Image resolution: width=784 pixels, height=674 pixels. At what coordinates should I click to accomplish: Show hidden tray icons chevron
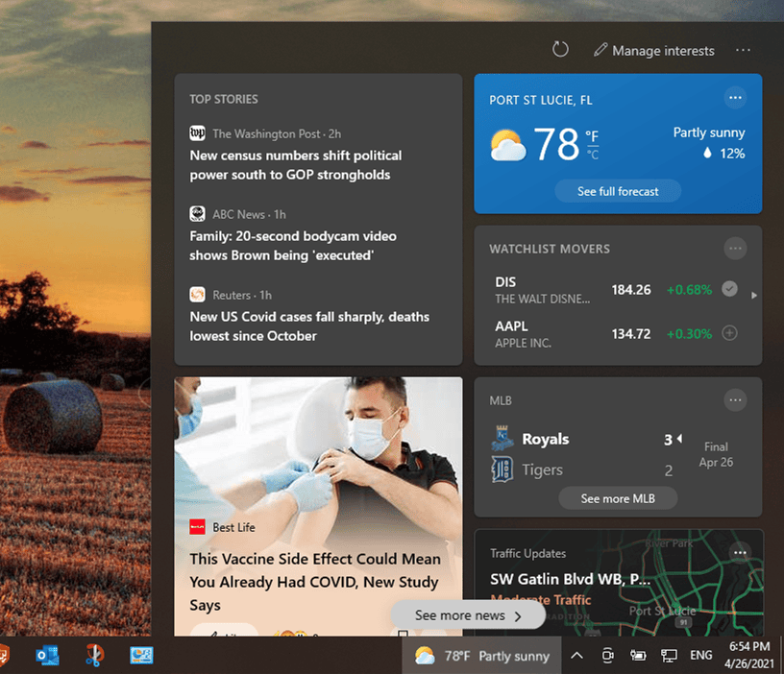(x=576, y=655)
